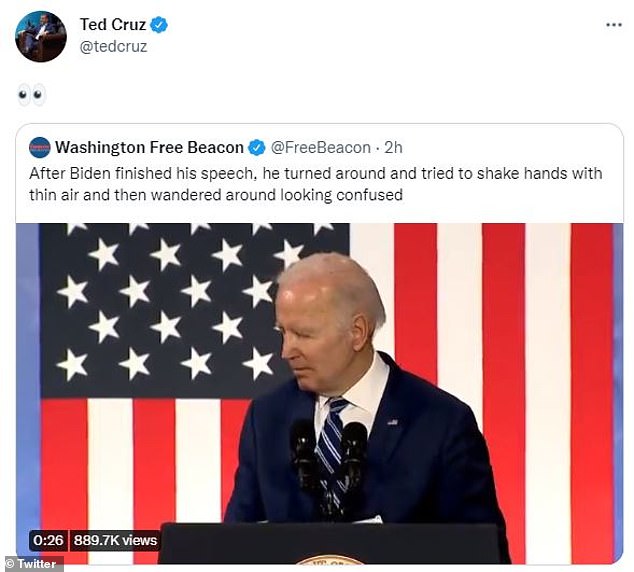
Task: Open the @FreeBeacon handle
Action: point(320,148)
